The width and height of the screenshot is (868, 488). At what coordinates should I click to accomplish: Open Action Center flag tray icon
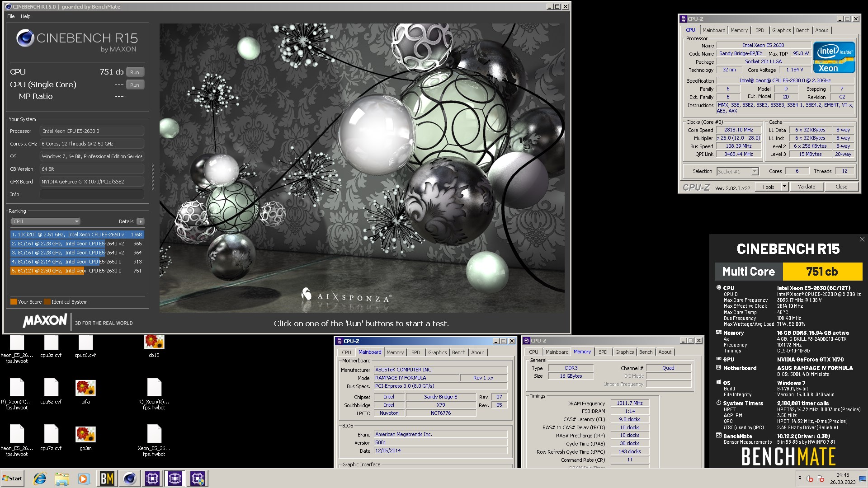(821, 479)
